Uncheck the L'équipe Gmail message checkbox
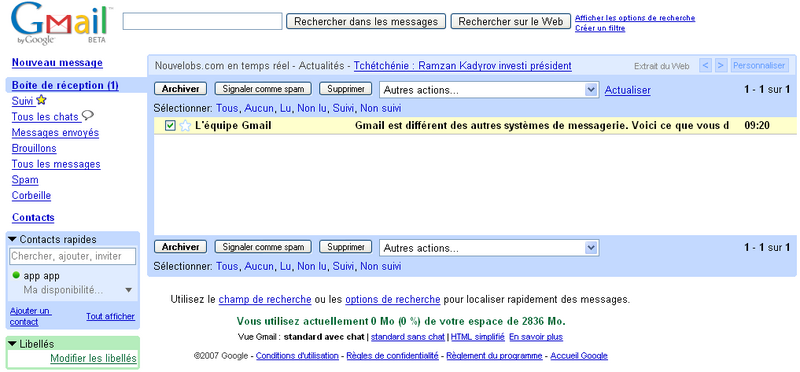This screenshot has width=800, height=372. click(x=170, y=126)
